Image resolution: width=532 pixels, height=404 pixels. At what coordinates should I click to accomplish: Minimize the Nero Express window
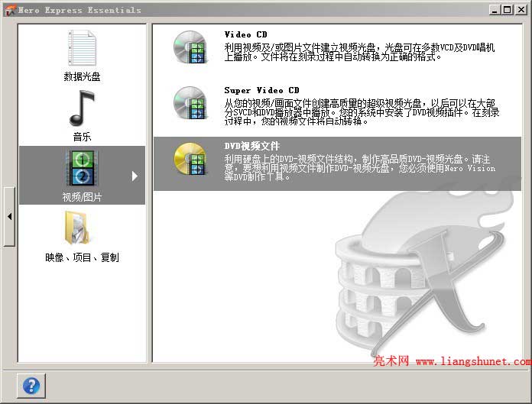[x=495, y=10]
